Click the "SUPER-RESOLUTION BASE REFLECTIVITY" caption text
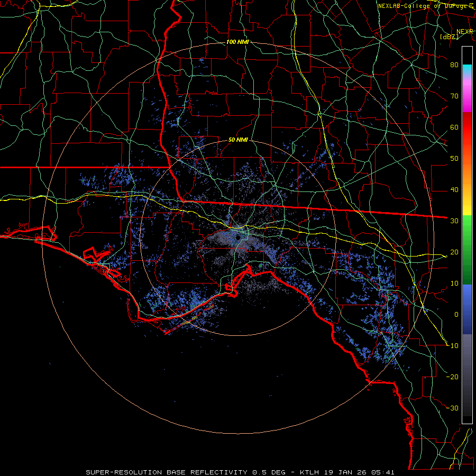The image size is (476, 476). click(167, 472)
